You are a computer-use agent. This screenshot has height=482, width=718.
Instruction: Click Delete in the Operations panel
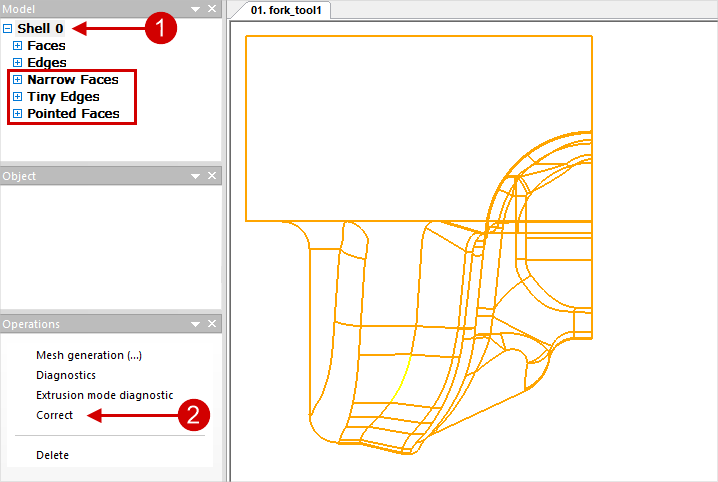(52, 455)
